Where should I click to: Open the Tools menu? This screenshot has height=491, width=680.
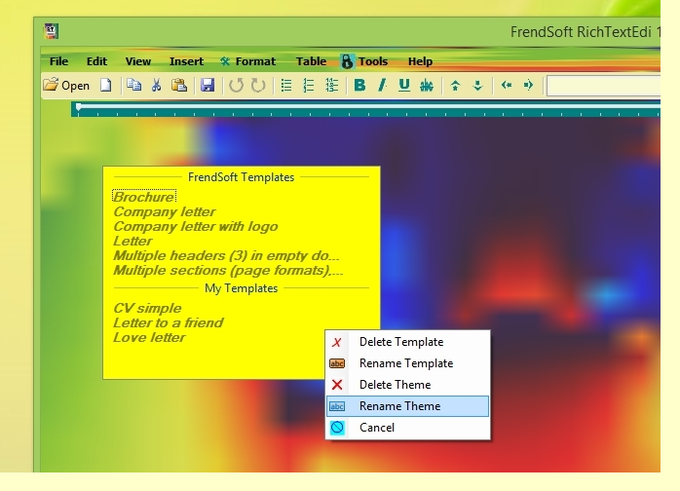click(x=373, y=62)
